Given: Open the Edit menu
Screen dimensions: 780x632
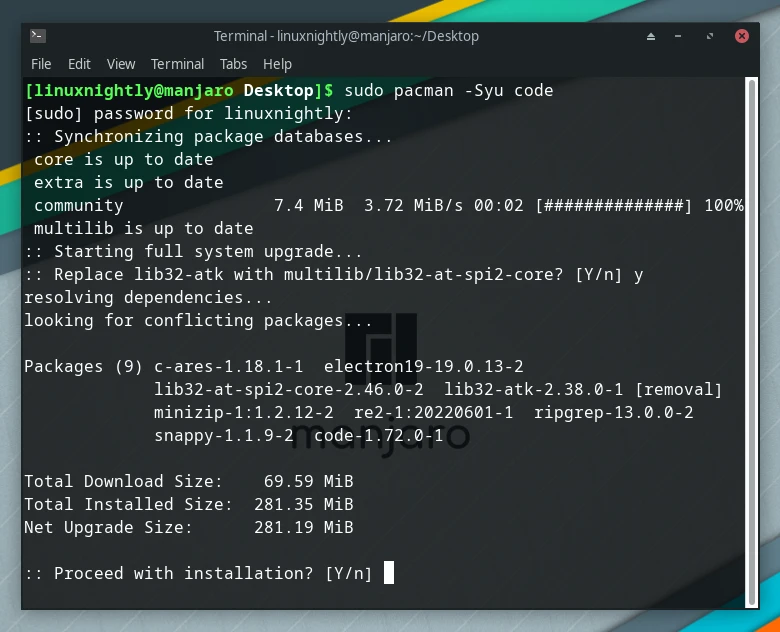Looking at the screenshot, I should [79, 64].
